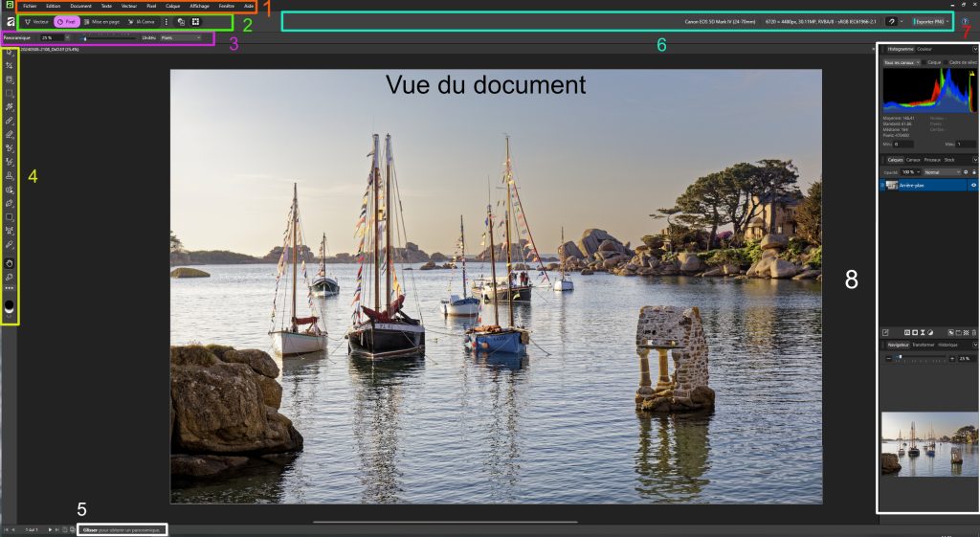Switch to the Vecteur studio button
Image resolution: width=980 pixels, height=537 pixels.
pyautogui.click(x=36, y=21)
